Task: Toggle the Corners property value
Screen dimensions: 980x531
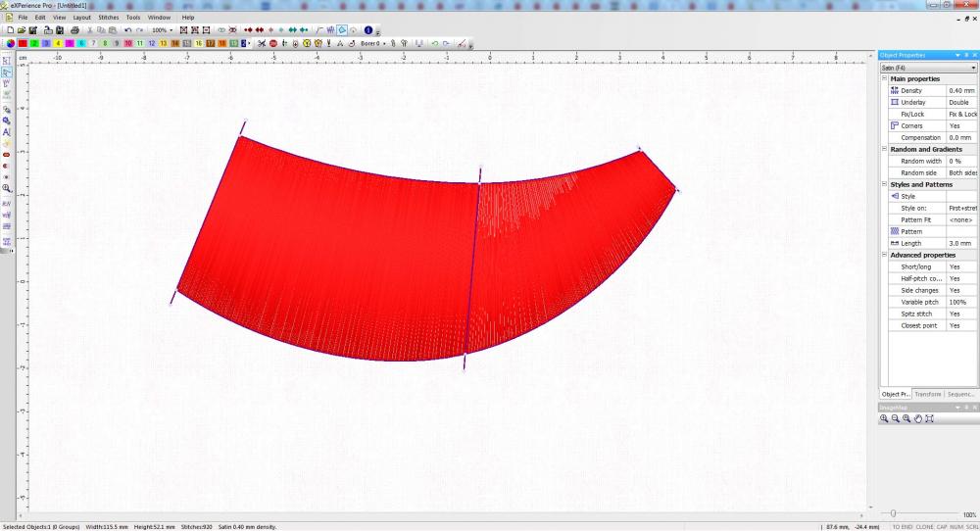Action: (x=961, y=125)
